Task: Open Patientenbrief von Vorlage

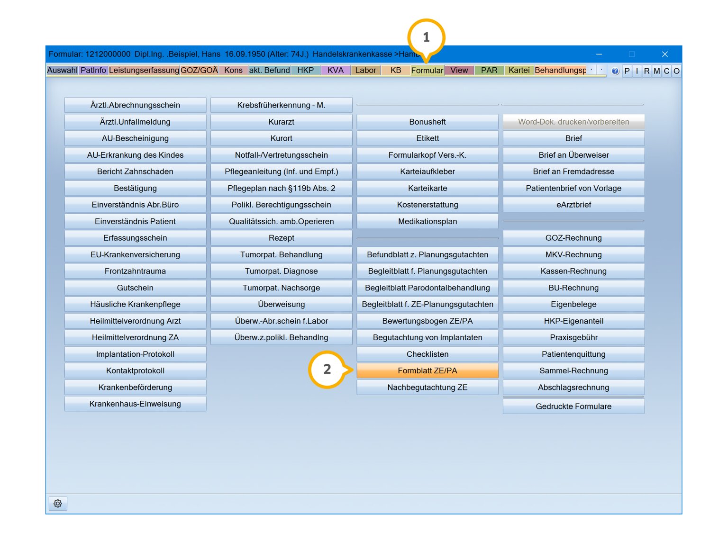Action: click(x=573, y=188)
